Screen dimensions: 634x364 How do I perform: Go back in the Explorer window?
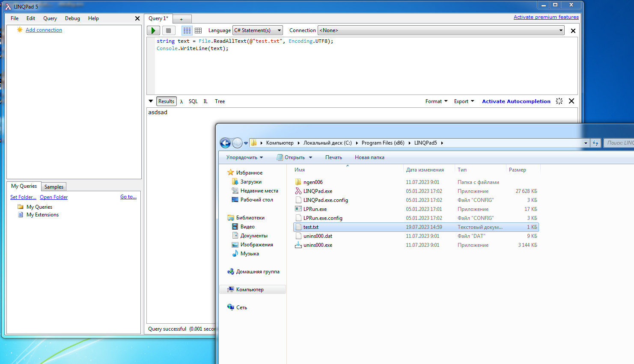coord(225,143)
